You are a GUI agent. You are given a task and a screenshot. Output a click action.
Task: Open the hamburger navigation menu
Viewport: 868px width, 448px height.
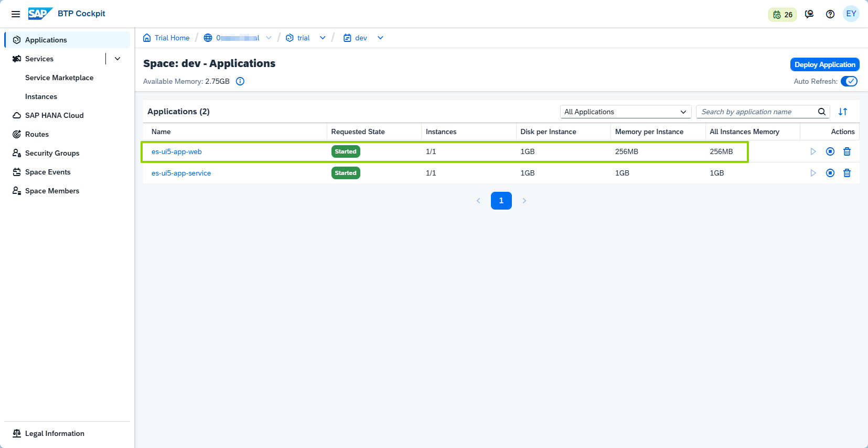click(x=16, y=14)
